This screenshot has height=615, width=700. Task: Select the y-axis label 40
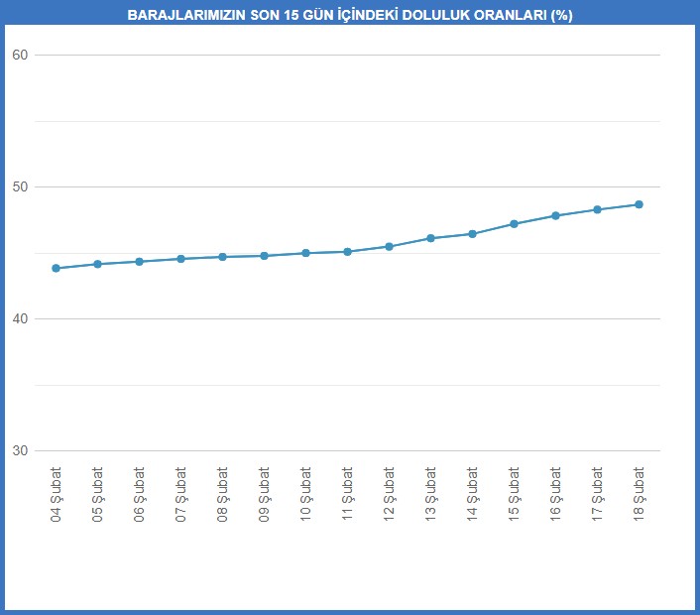19,318
